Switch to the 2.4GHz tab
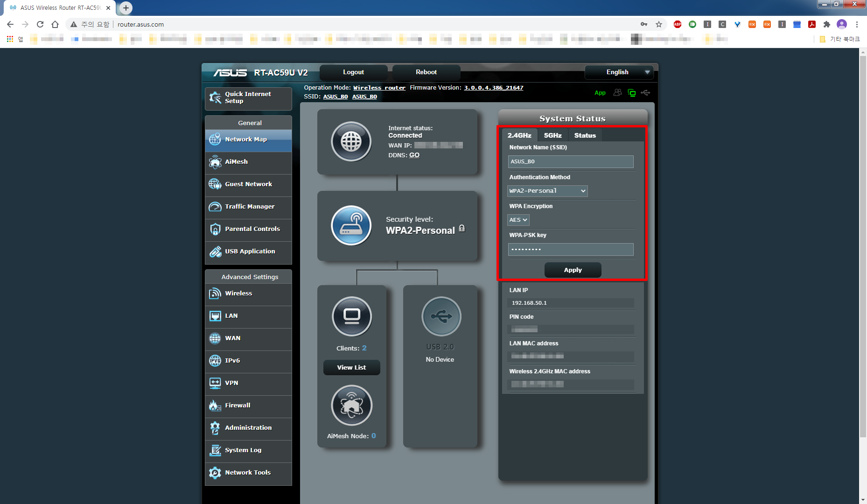 click(x=519, y=135)
